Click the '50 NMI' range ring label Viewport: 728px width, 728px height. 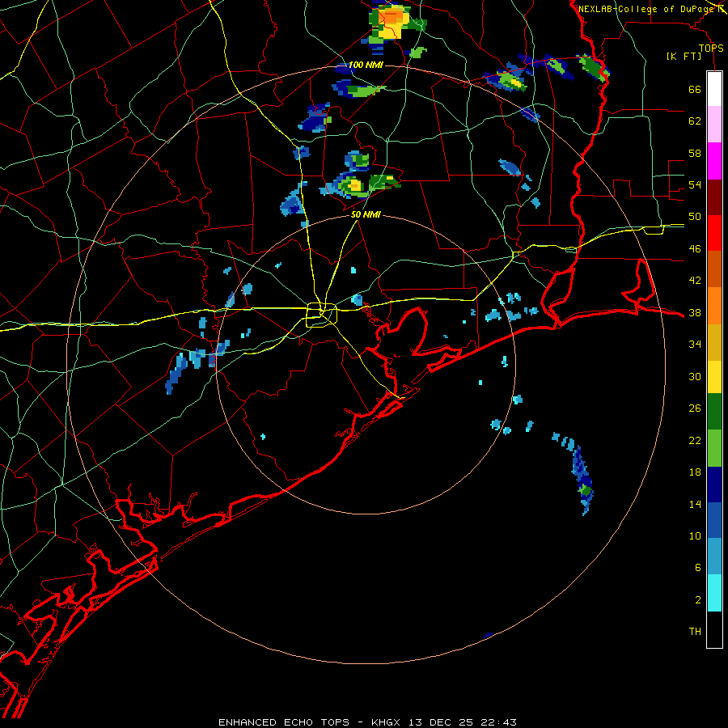tap(366, 214)
